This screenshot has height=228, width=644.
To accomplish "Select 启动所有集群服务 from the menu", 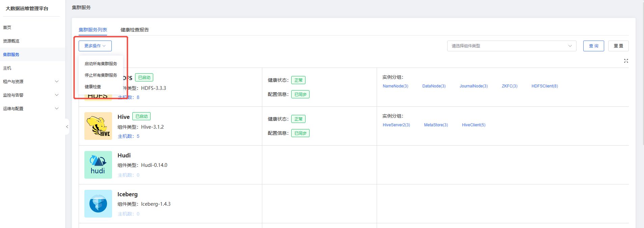I will 101,64.
